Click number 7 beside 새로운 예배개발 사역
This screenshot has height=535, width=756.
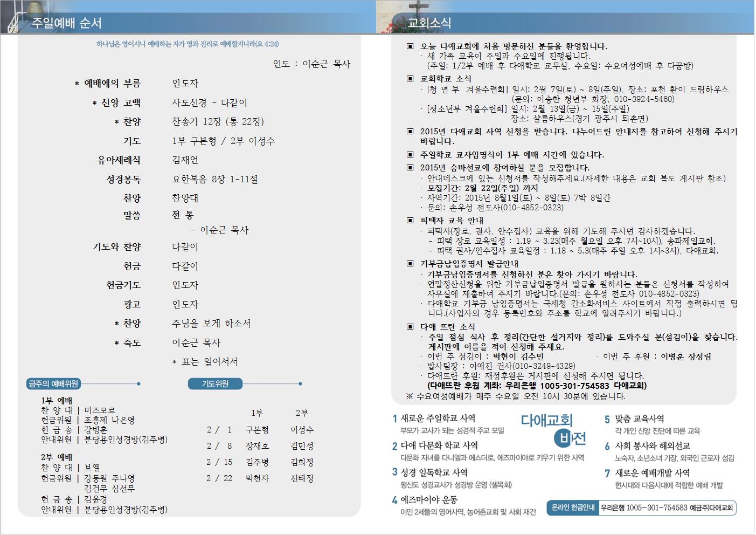click(607, 473)
